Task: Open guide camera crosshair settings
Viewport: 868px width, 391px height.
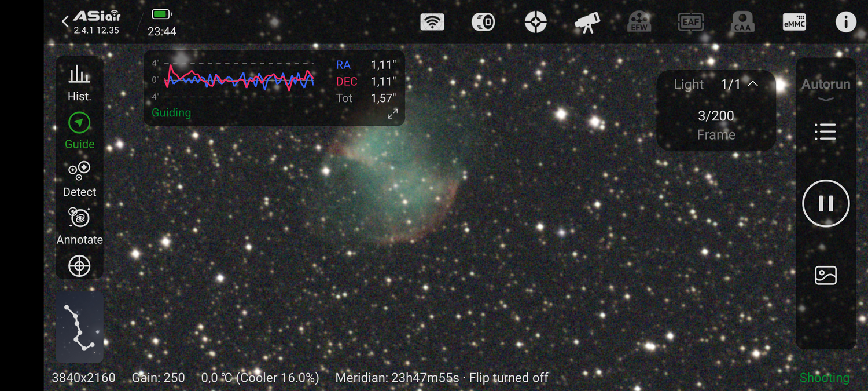Action: [x=535, y=23]
